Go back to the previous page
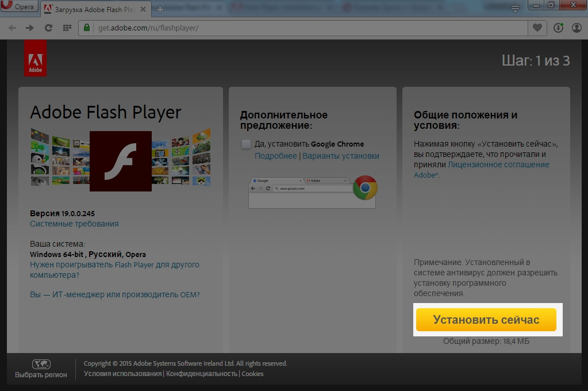 click(x=13, y=28)
